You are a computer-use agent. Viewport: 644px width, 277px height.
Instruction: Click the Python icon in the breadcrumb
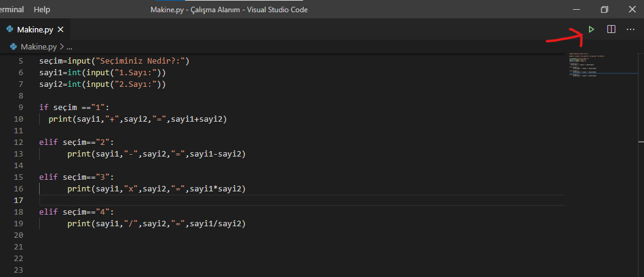pos(15,46)
